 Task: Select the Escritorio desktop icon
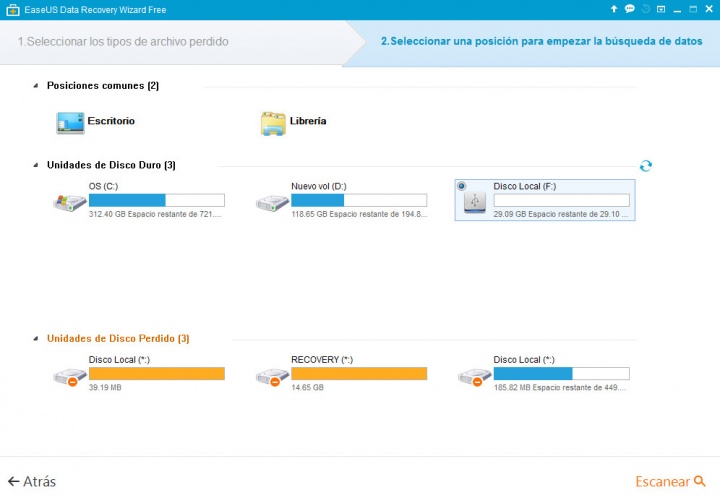point(70,123)
